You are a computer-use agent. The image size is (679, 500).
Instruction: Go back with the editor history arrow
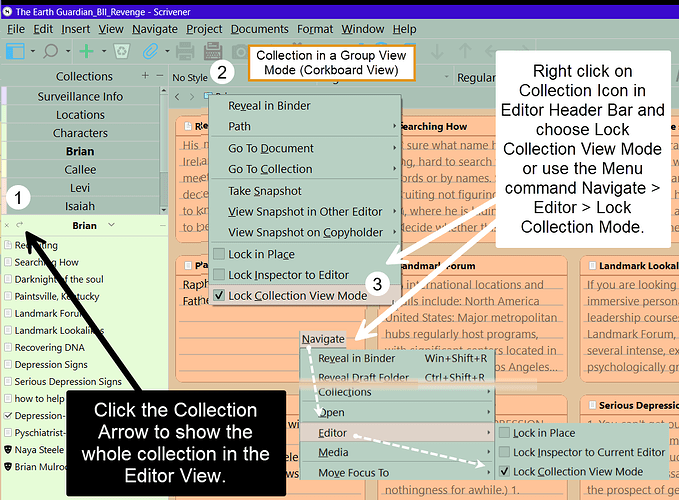(177, 97)
